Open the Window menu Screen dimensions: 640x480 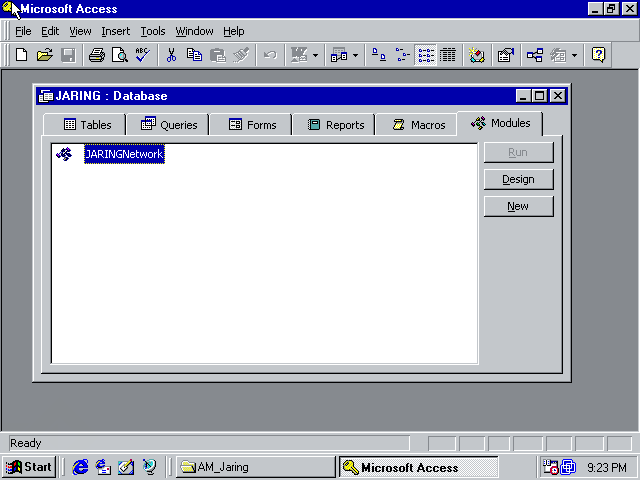[x=194, y=31]
